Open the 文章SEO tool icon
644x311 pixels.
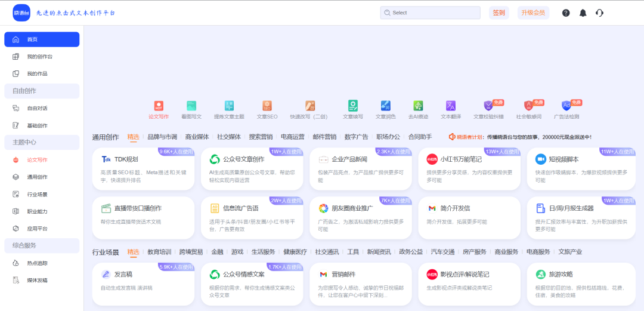(x=267, y=106)
